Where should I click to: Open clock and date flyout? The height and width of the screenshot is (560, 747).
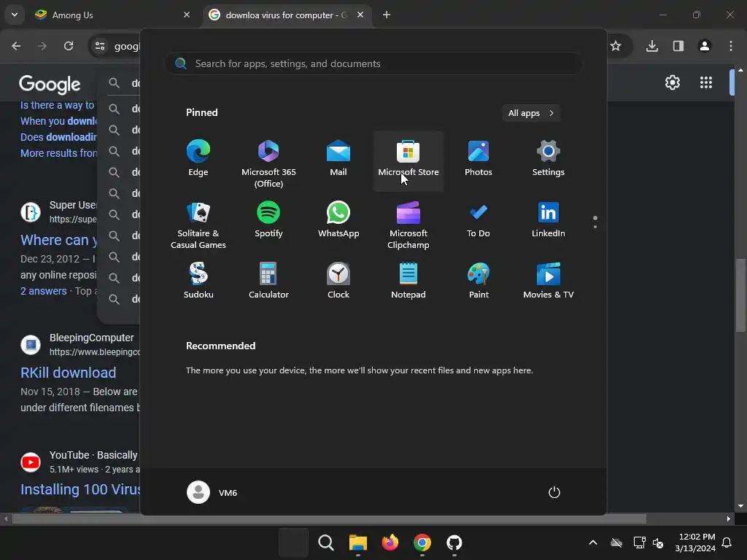click(695, 542)
